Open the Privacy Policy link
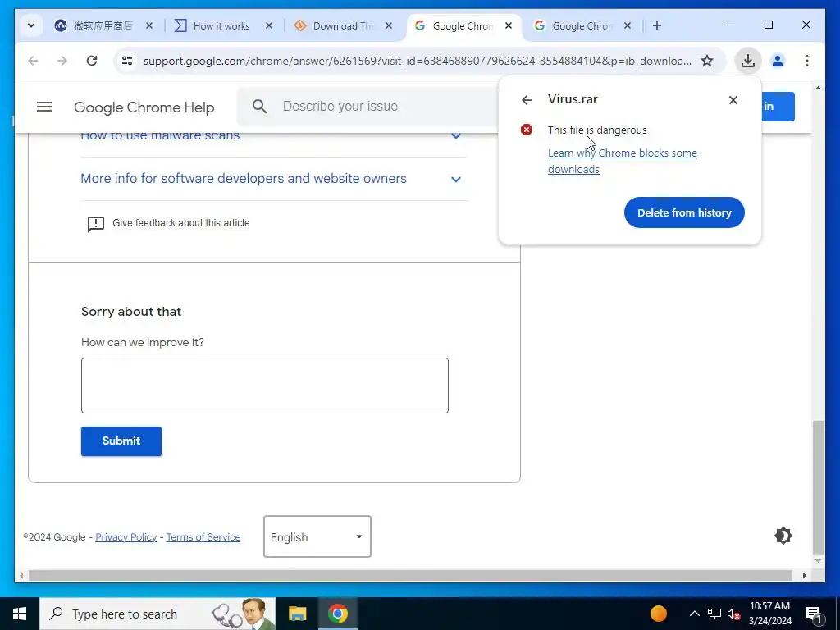 point(126,536)
